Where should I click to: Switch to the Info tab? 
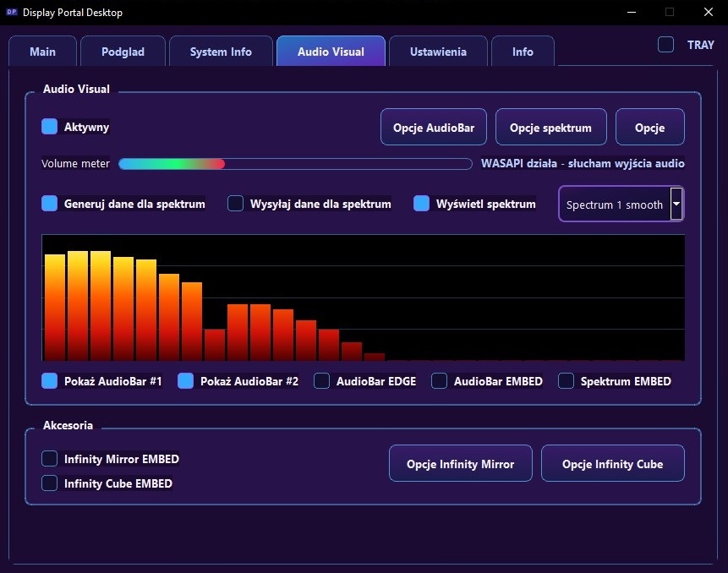click(x=523, y=52)
